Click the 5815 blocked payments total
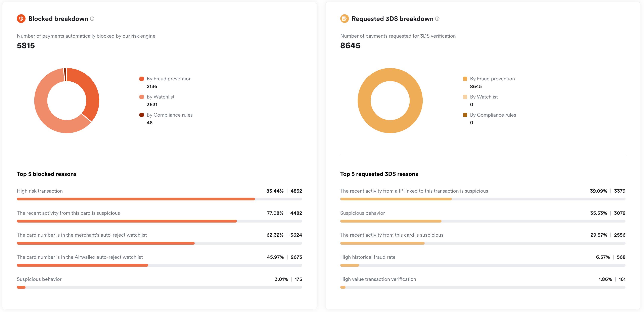 pyautogui.click(x=26, y=46)
